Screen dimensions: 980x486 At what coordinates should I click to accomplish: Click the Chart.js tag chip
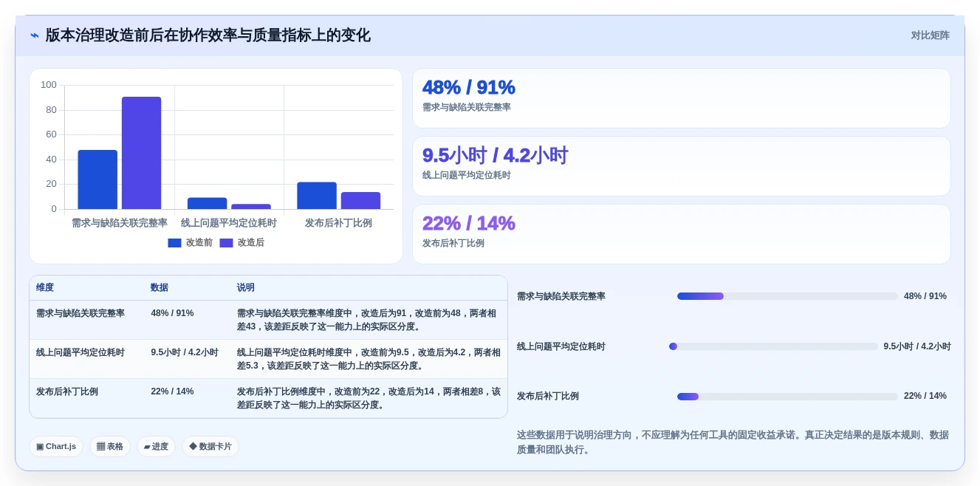[56, 446]
